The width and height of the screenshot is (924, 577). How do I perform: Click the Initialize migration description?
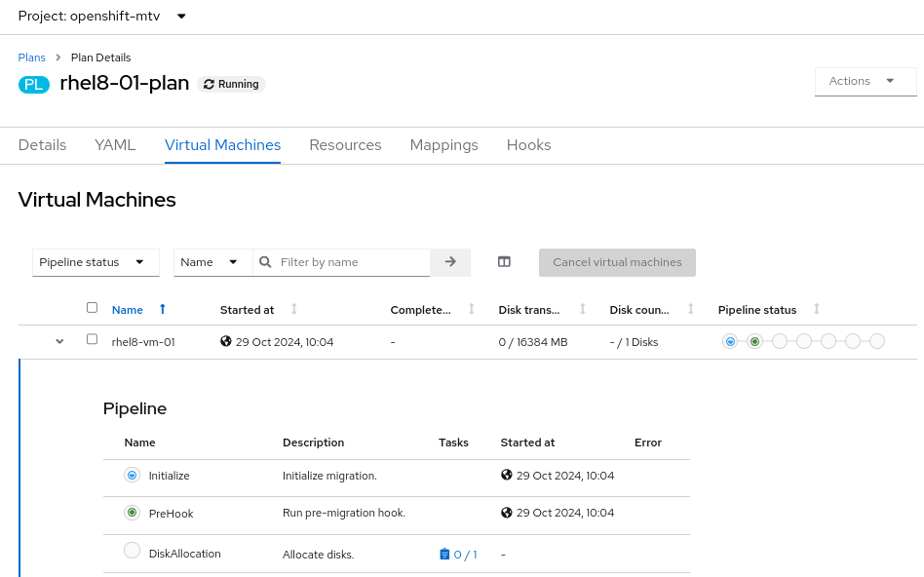329,476
